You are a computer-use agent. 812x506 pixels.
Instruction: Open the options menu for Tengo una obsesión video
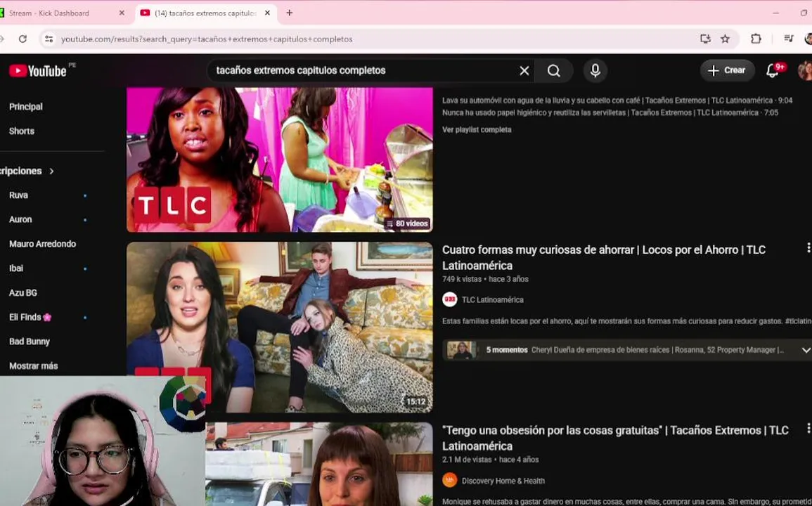808,428
